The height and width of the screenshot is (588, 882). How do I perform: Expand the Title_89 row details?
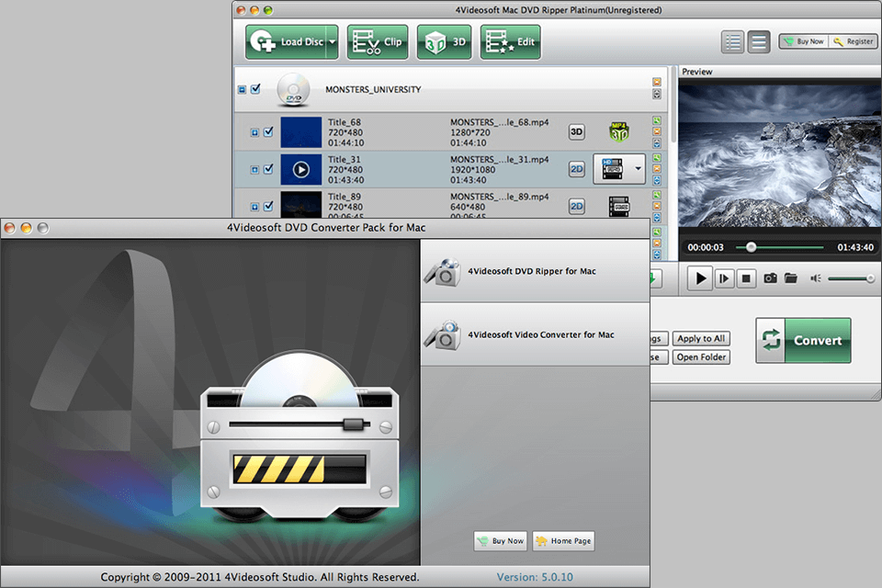tap(256, 206)
